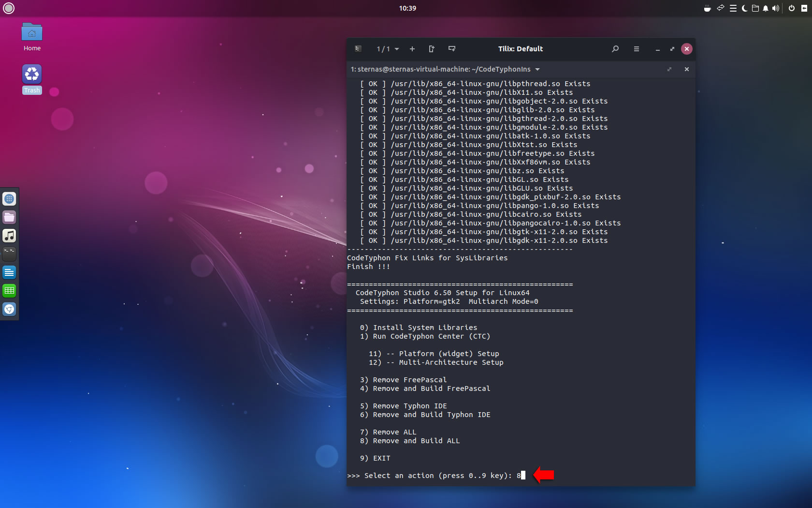Viewport: 812px width, 508px height.
Task: Click the '9) EXIT' line
Action: coord(375,458)
